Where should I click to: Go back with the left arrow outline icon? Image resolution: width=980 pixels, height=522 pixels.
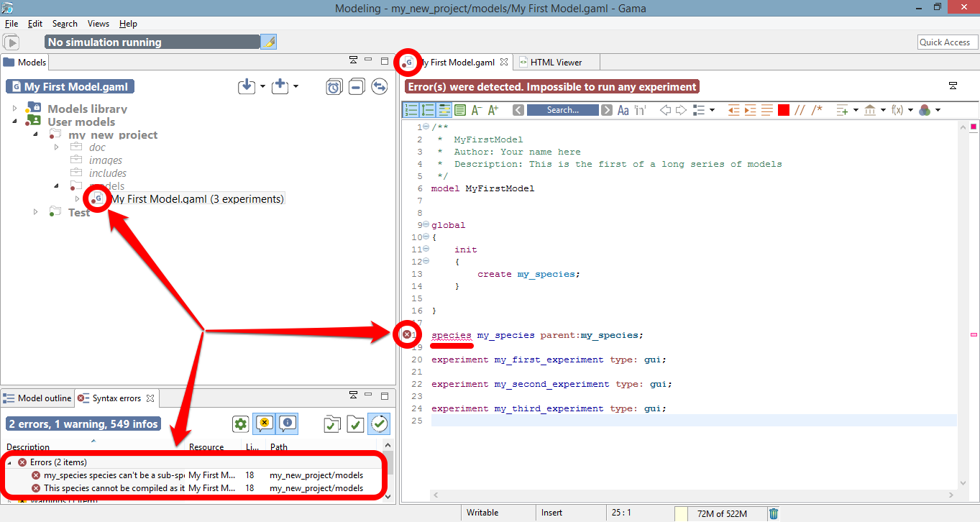[x=665, y=110]
